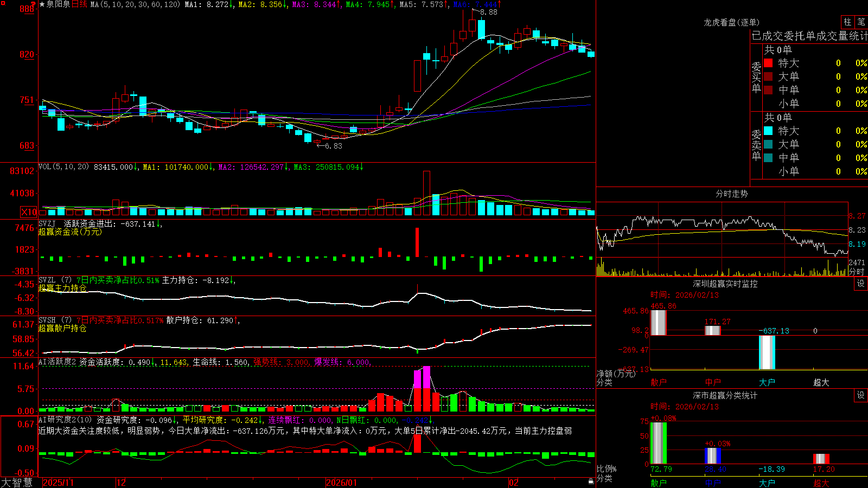Viewport: 868px width, 488px height.
Task: Click the MA(5,10,20,30,60,120) indicator label
Action: coord(136,4)
